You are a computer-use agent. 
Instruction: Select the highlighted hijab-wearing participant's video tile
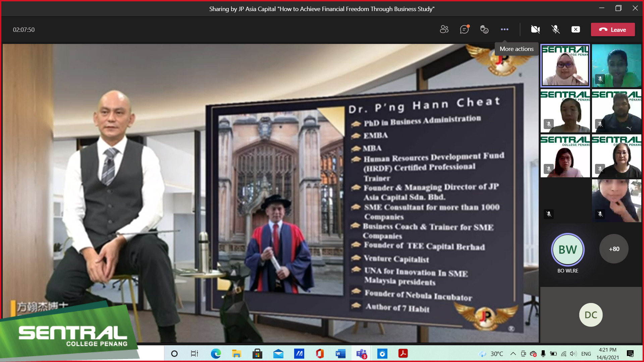565,66
